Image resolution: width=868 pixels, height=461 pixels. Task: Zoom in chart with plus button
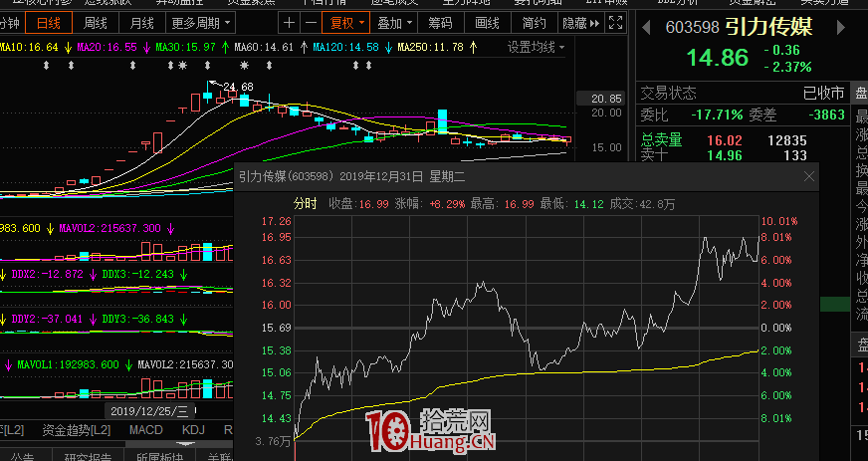click(x=289, y=23)
